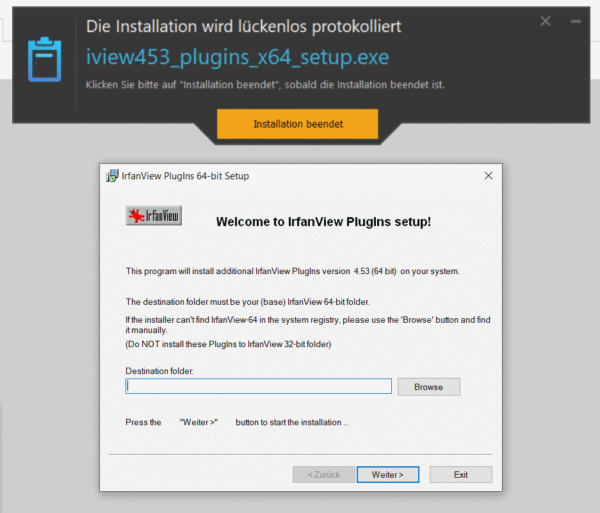Open the Browse folder dialog
This screenshot has height=513, width=600.
[429, 387]
